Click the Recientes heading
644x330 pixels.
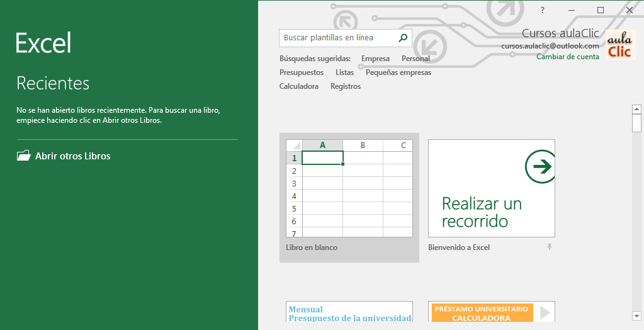(53, 83)
